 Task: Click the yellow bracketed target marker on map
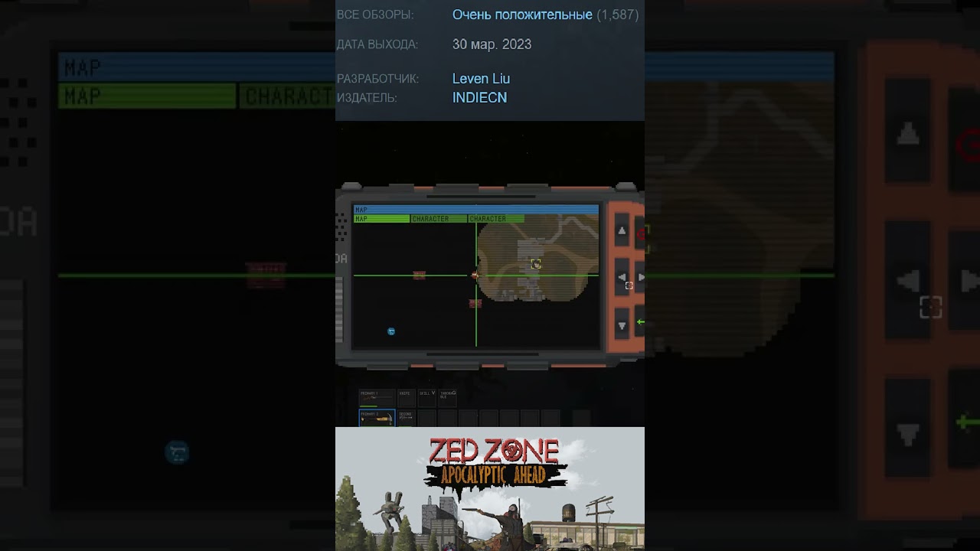tap(536, 264)
